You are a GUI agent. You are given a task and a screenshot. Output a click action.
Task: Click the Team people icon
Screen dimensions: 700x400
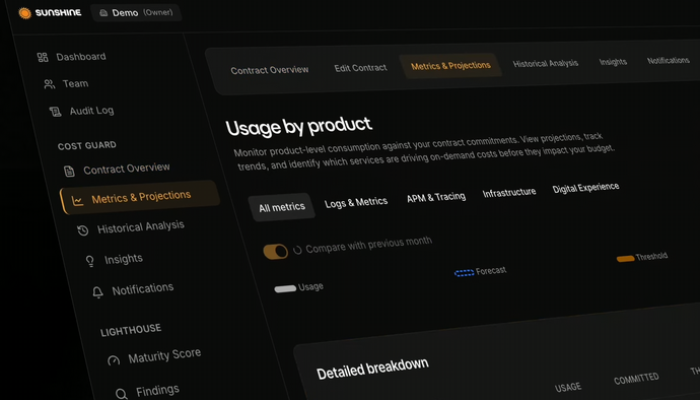point(49,84)
